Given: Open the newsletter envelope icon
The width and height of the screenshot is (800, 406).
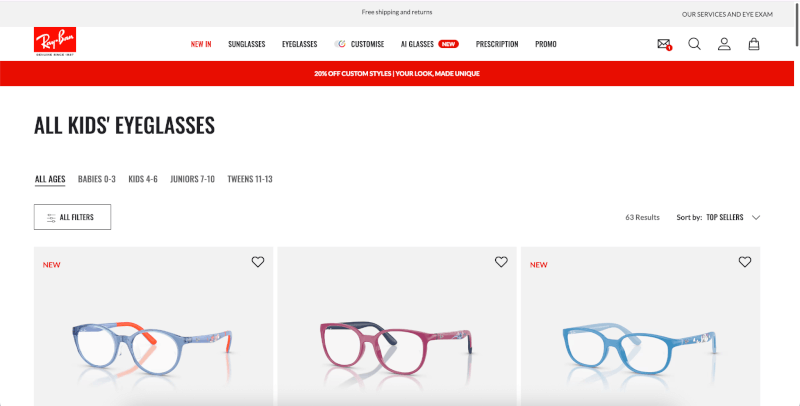Looking at the screenshot, I should (x=664, y=44).
